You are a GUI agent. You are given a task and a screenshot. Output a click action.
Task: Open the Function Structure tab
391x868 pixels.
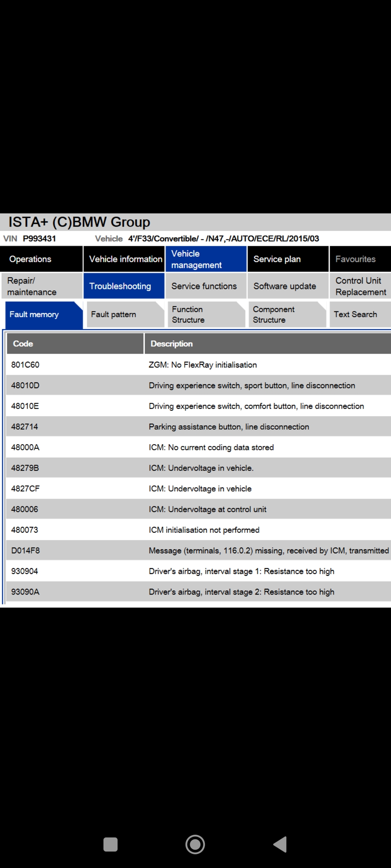(206, 314)
